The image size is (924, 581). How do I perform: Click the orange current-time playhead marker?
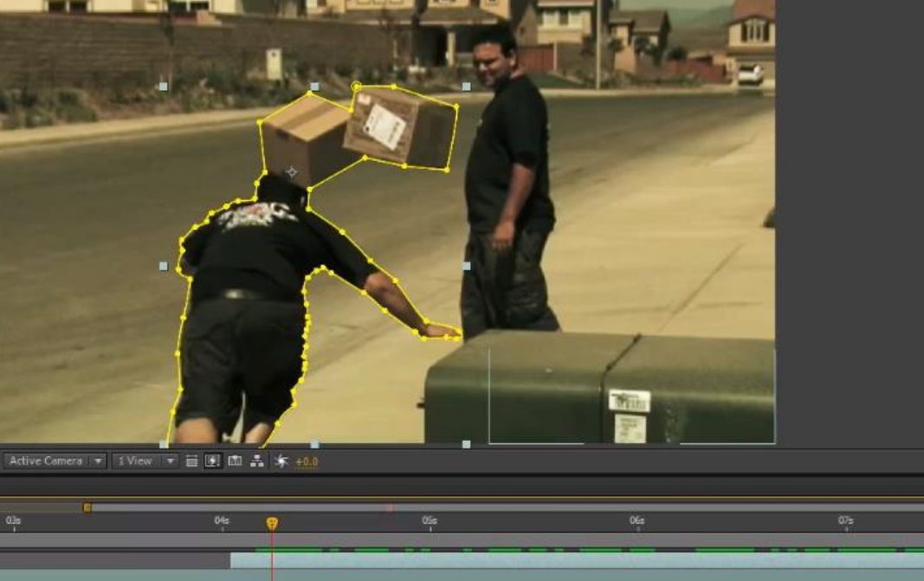point(272,523)
